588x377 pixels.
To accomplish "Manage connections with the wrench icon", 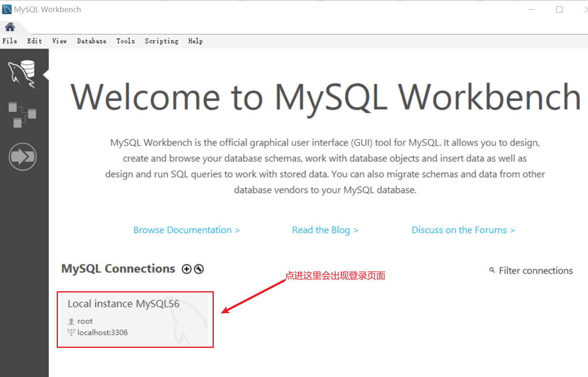I will pyautogui.click(x=199, y=269).
